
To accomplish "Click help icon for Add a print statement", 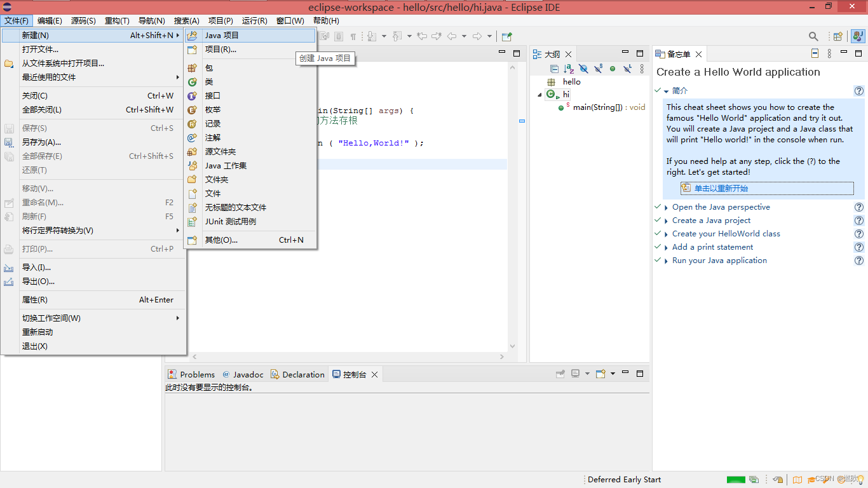I will (859, 247).
